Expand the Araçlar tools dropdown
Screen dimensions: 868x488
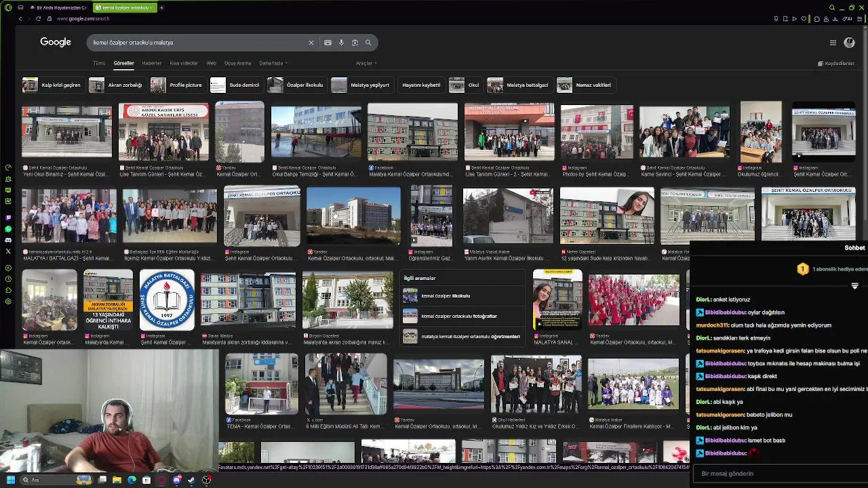366,63
